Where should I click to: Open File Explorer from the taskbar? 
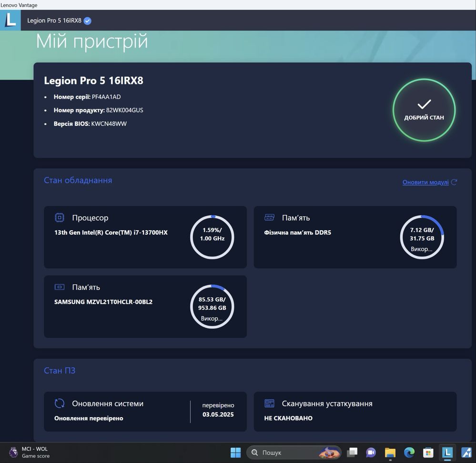(390, 453)
